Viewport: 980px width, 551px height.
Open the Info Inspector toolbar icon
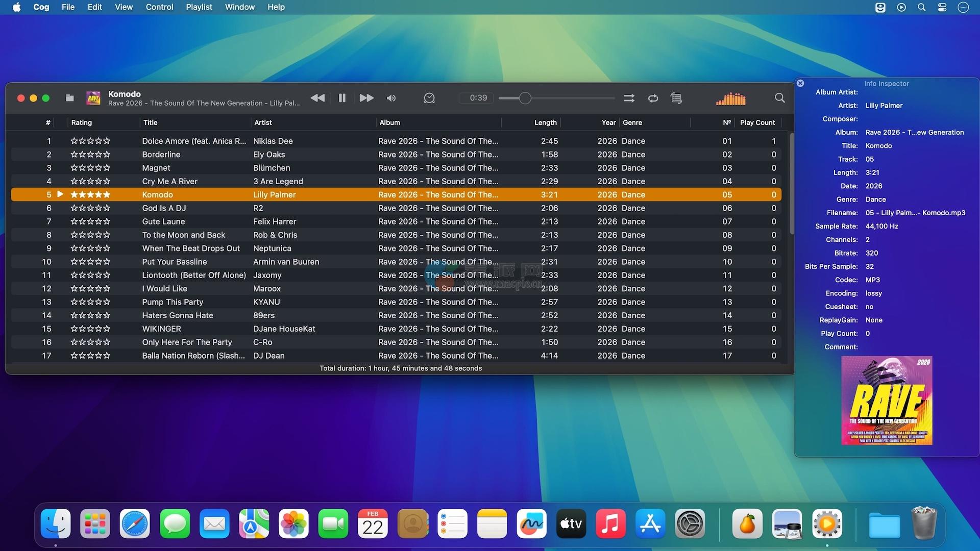676,98
